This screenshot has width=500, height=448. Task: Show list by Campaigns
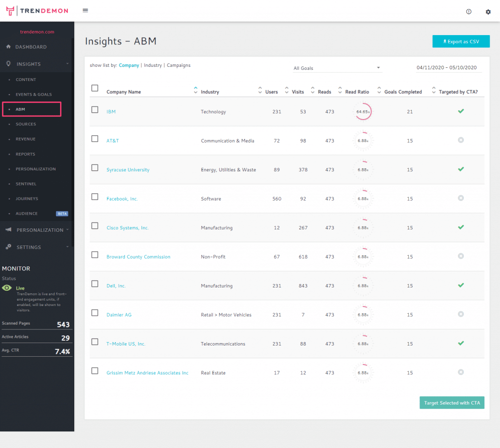[x=179, y=65]
